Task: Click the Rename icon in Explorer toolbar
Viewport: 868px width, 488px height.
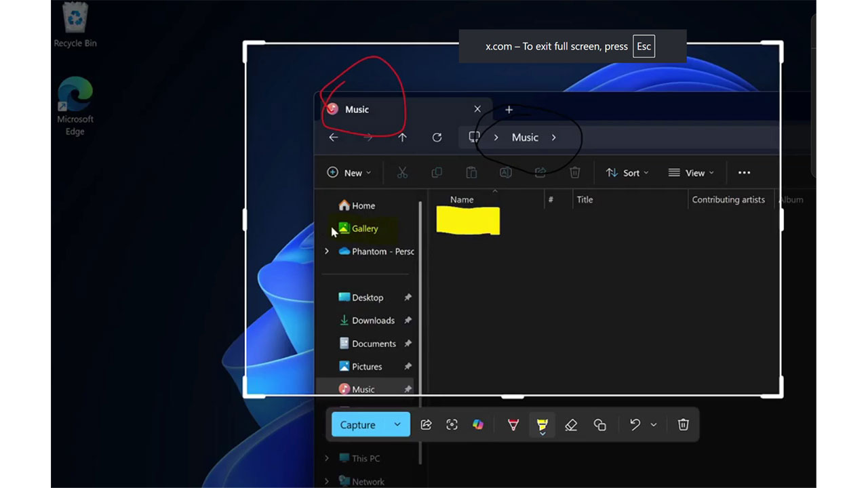Action: tap(505, 173)
